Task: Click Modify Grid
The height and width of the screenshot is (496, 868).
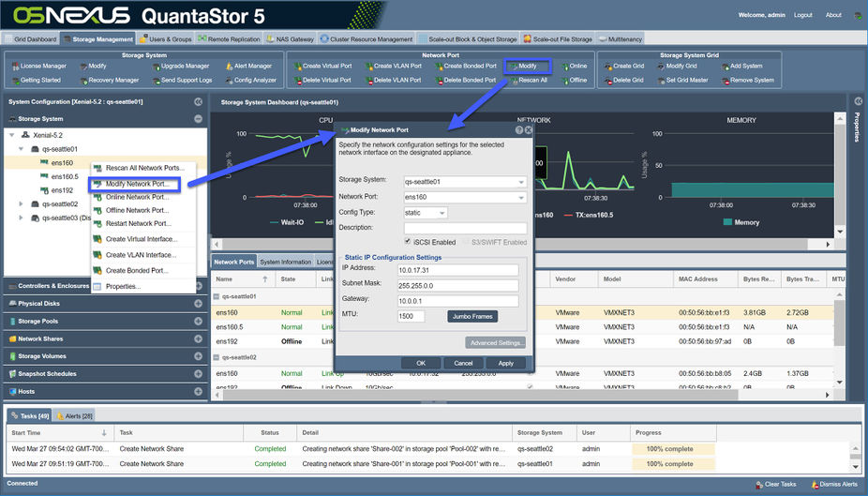Action: pyautogui.click(x=677, y=66)
